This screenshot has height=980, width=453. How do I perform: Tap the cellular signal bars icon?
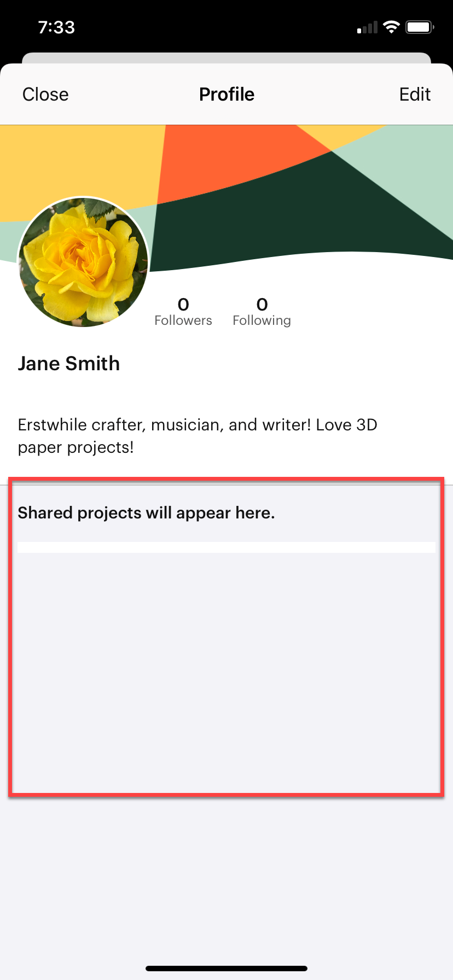pyautogui.click(x=368, y=28)
